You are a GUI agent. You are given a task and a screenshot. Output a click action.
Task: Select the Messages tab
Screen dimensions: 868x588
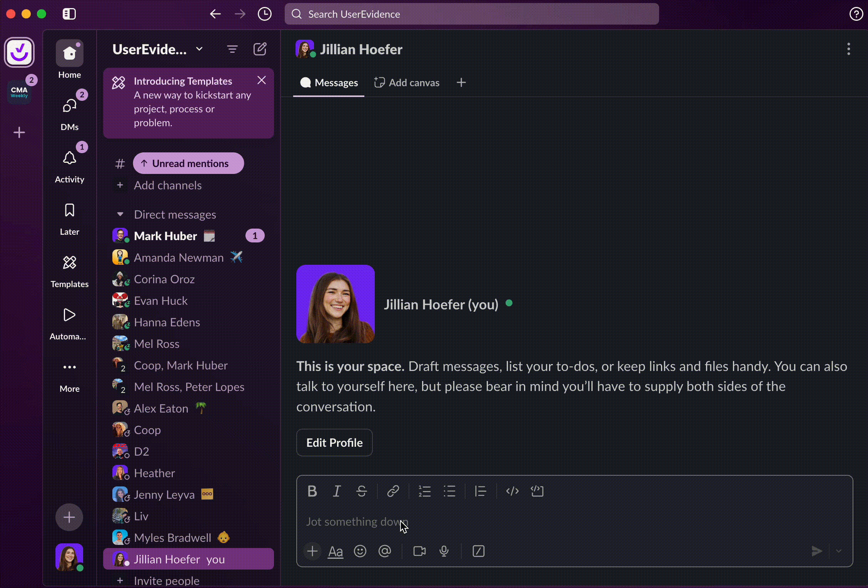[x=329, y=83]
